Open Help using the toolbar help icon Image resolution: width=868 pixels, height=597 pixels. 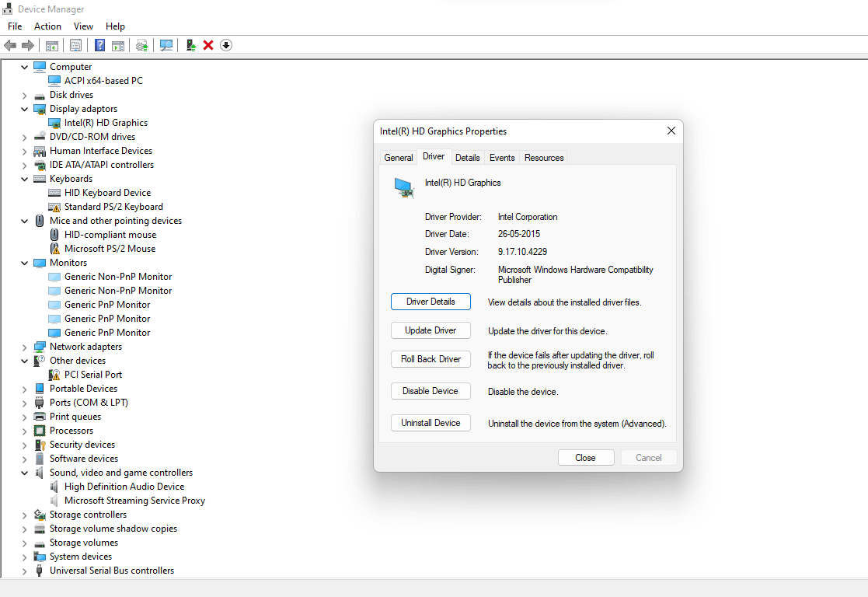(x=99, y=45)
